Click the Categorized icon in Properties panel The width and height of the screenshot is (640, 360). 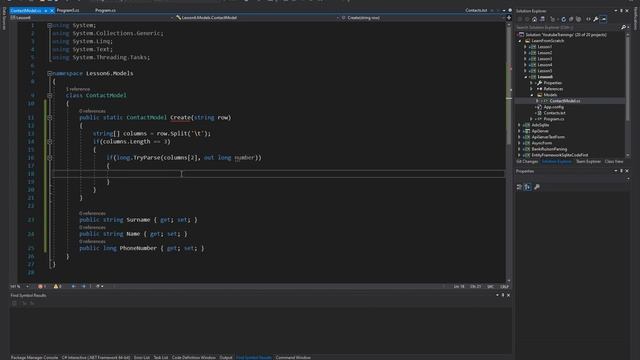pos(519,187)
